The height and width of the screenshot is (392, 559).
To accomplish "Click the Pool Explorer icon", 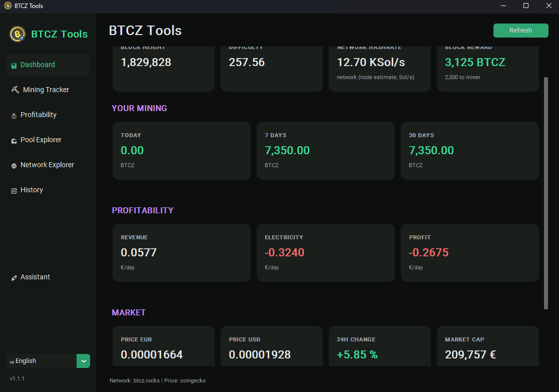I will [x=14, y=141].
